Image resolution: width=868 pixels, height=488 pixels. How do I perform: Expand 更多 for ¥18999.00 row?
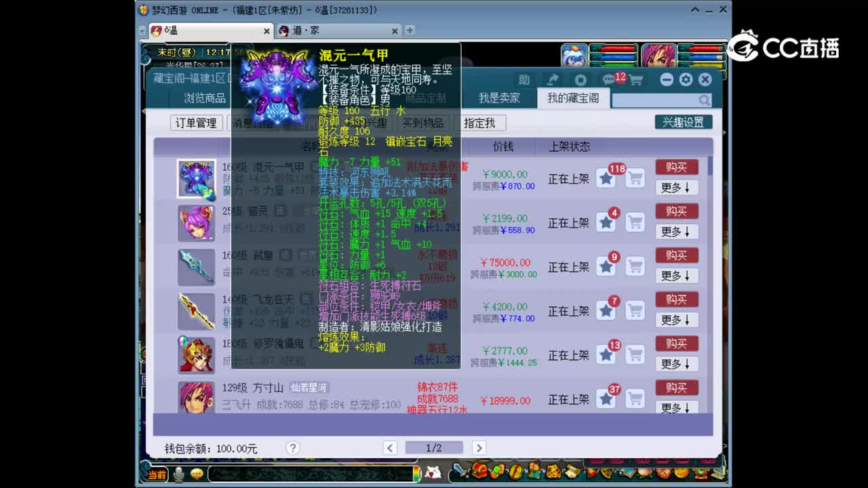click(x=677, y=407)
